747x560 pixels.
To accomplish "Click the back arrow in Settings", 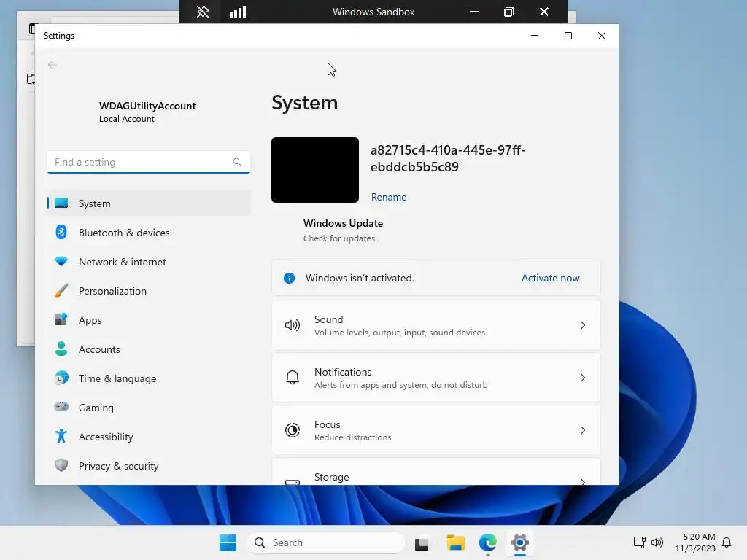I will (x=53, y=65).
